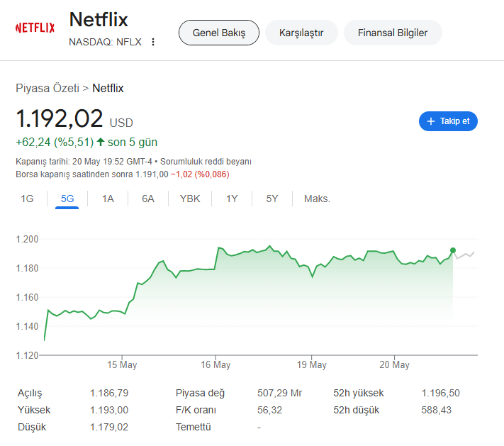The width and height of the screenshot is (504, 446).
Task: Switch chart to 6A range
Action: [x=147, y=199]
